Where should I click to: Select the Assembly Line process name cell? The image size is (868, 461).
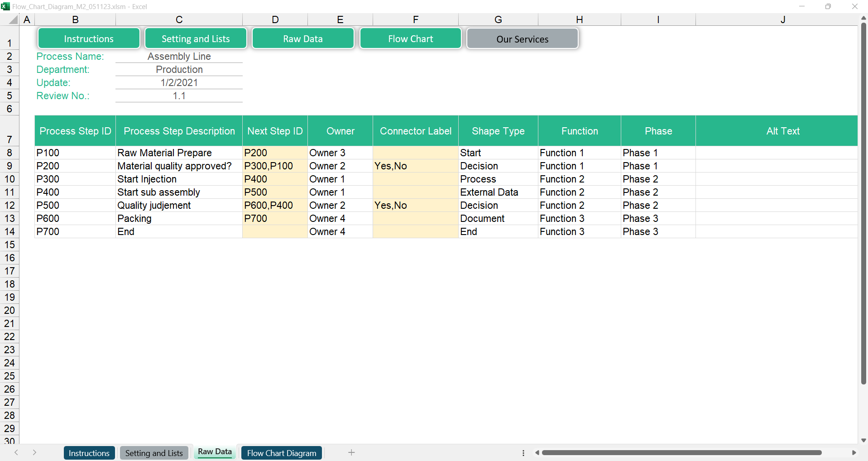(x=179, y=57)
